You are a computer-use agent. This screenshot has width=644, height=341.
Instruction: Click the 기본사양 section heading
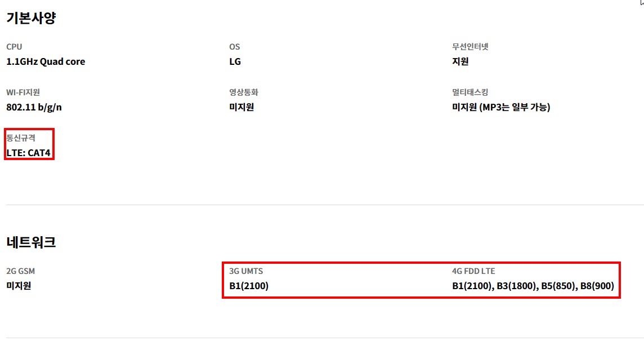31,18
